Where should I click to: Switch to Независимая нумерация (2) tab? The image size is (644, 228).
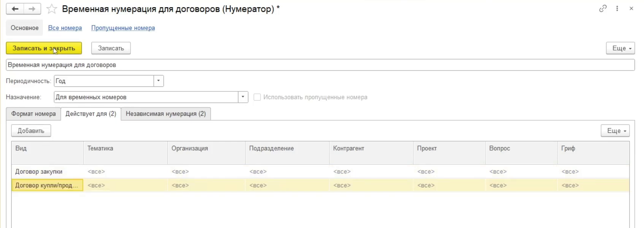(165, 114)
